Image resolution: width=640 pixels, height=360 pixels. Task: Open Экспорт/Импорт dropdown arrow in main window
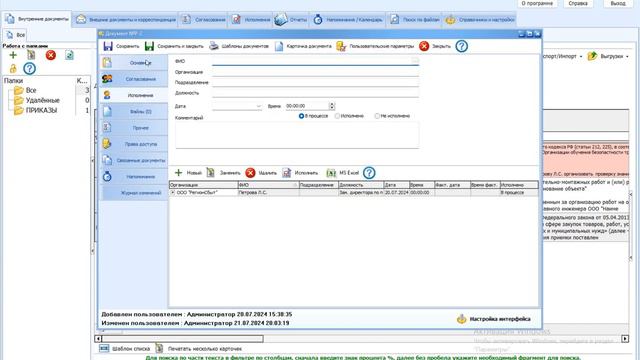(581, 56)
